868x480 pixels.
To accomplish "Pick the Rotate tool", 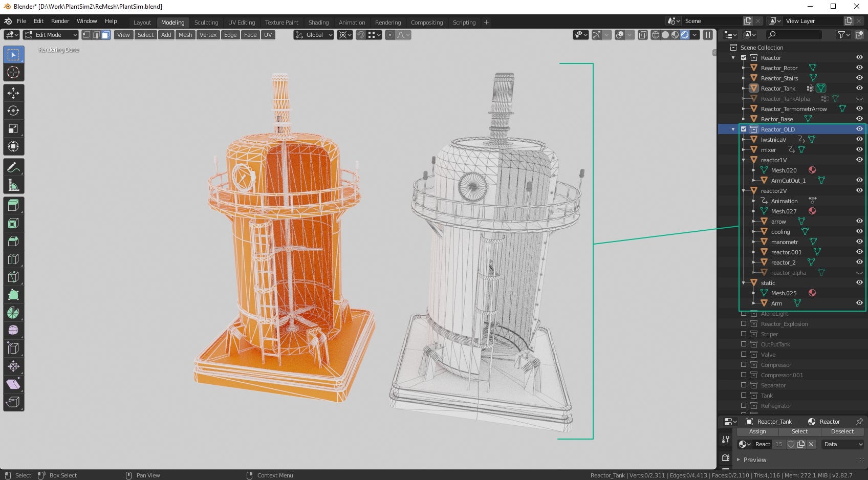I will point(13,111).
